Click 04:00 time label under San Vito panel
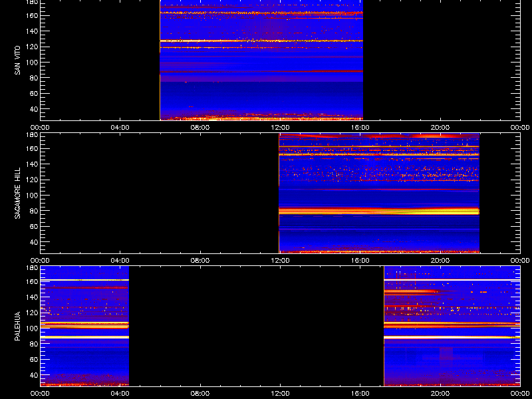This screenshot has height=399, width=532. tap(120, 128)
